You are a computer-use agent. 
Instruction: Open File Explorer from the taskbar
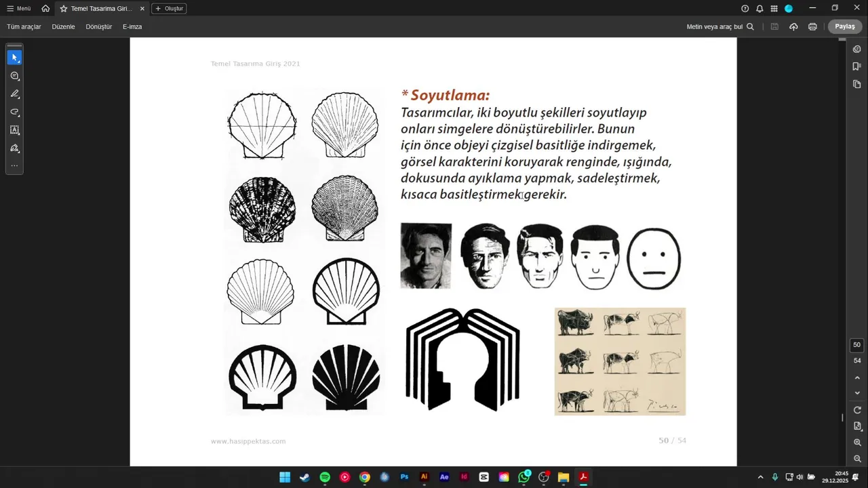[x=564, y=477]
